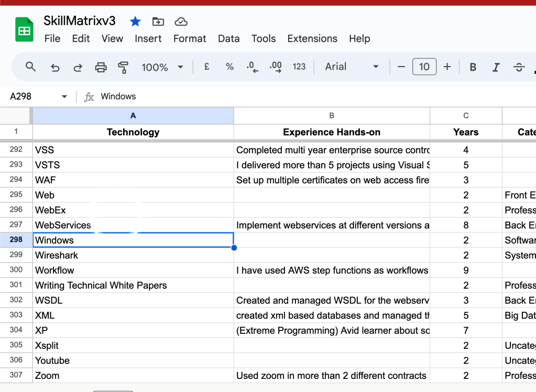Select the WSDL cell

133,300
